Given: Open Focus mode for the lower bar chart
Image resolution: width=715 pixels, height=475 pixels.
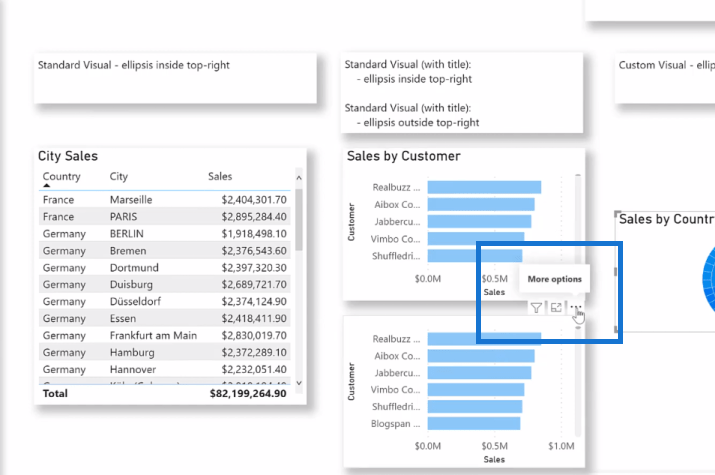Looking at the screenshot, I should (556, 308).
